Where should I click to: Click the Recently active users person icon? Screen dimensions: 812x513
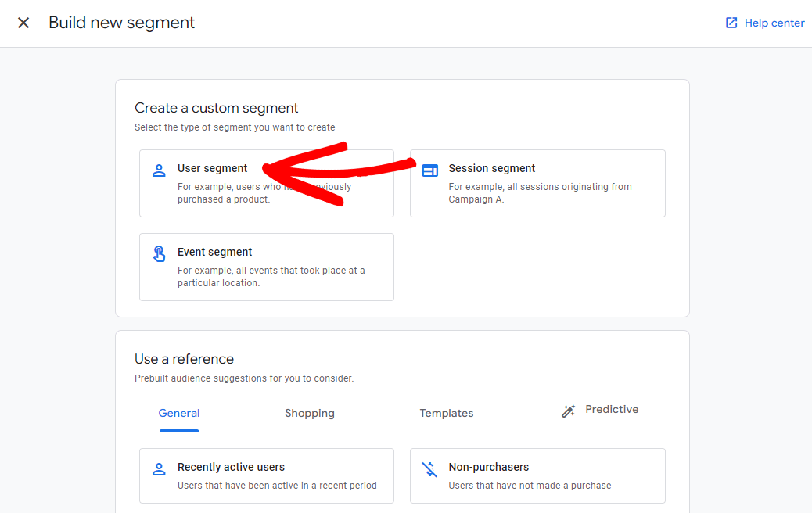click(x=159, y=468)
